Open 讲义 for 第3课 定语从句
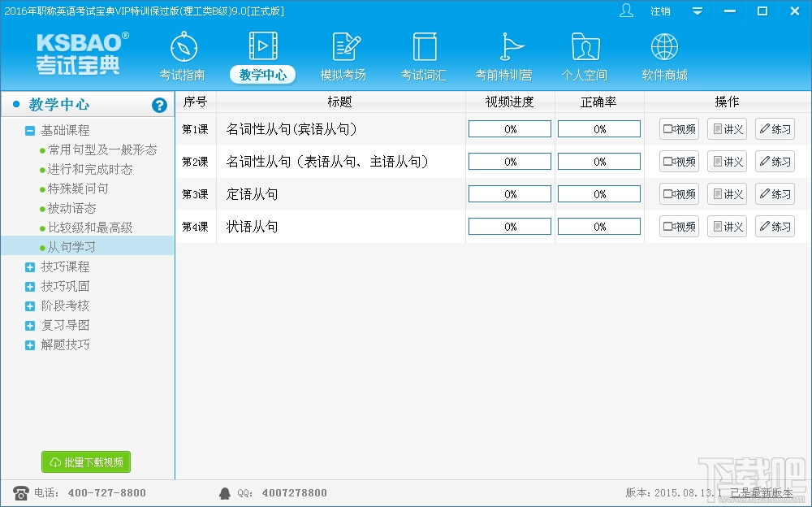 coord(727,194)
